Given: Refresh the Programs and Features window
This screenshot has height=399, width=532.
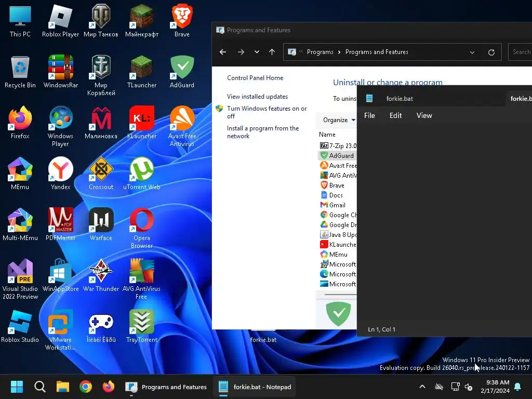Looking at the screenshot, I should [x=491, y=52].
